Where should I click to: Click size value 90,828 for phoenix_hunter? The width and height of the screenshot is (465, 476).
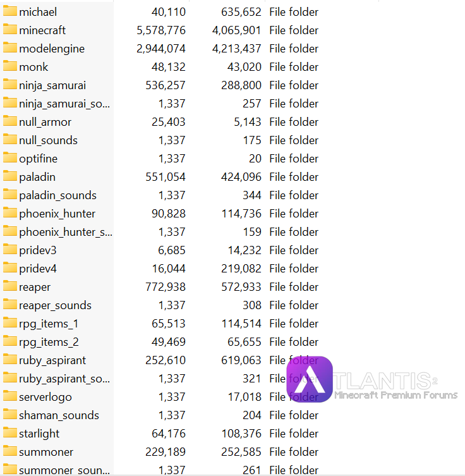click(168, 214)
